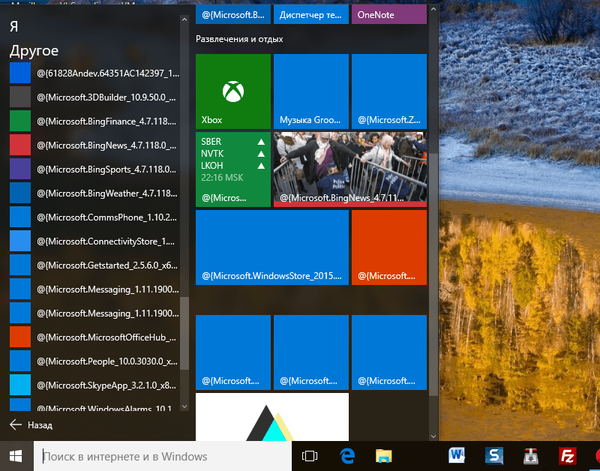Open the wide WindowsStore_2015 tile
This screenshot has height=471, width=600.
[x=272, y=247]
